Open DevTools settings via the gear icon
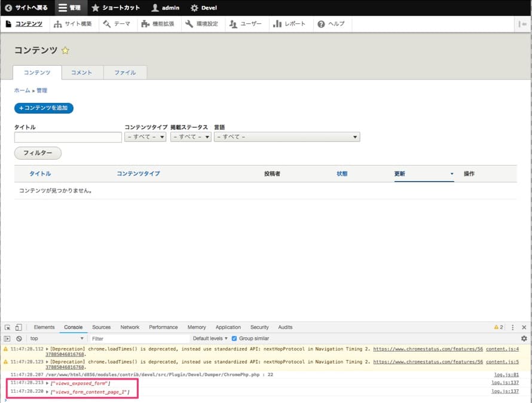 524,338
